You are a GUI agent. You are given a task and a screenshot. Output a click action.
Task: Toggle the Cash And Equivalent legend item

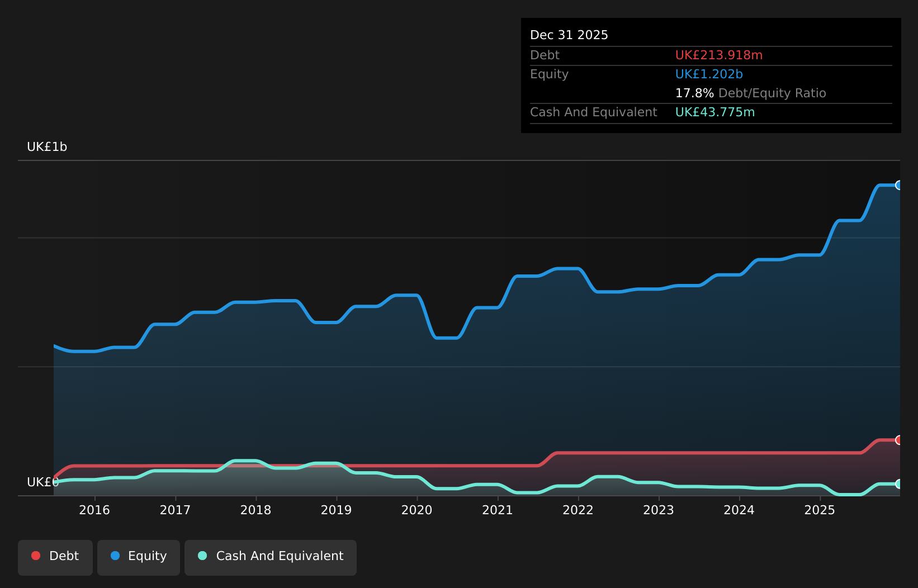pyautogui.click(x=271, y=557)
